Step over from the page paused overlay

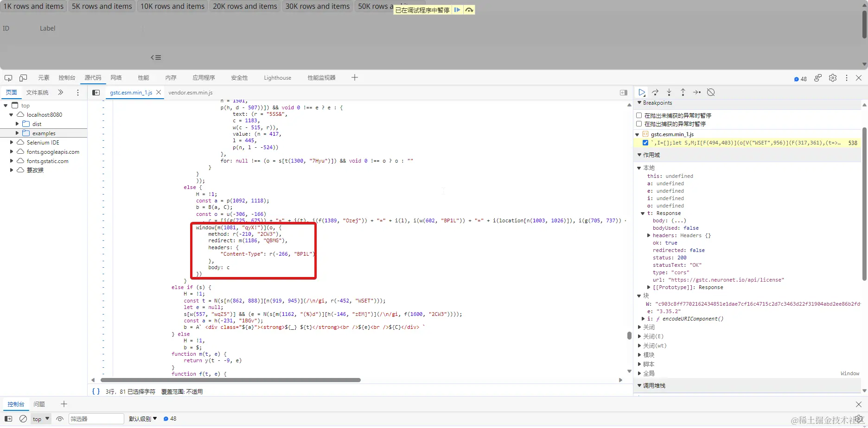pyautogui.click(x=469, y=10)
